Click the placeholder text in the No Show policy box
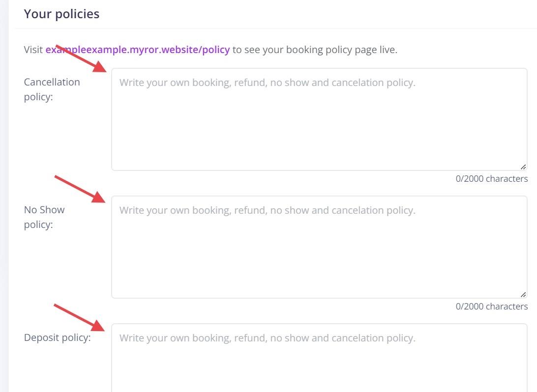537x392 pixels. 267,210
